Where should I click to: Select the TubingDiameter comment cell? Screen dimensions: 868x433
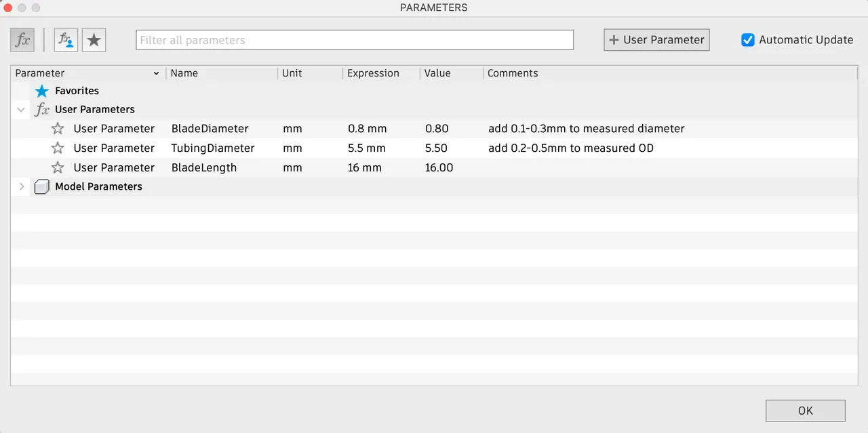(570, 148)
